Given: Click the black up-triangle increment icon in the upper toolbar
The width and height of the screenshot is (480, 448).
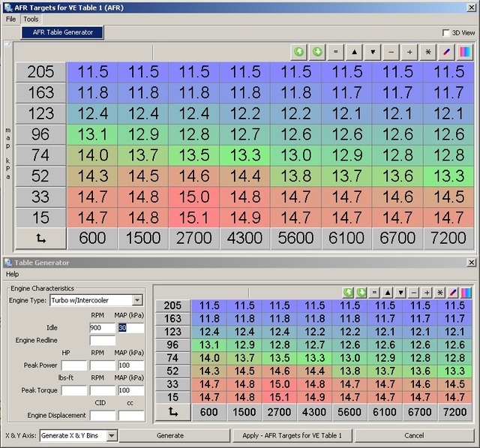Looking at the screenshot, I should coord(354,52).
